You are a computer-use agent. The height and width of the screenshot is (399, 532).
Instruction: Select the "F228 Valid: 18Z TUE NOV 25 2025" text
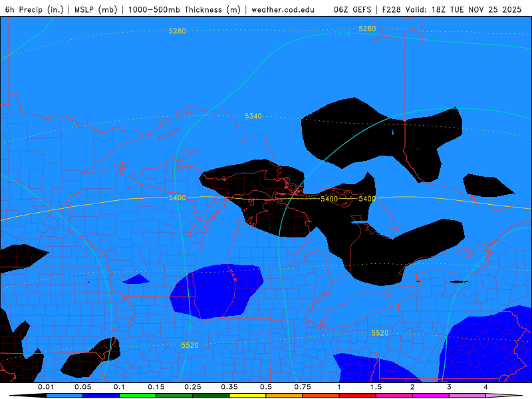(452, 9)
